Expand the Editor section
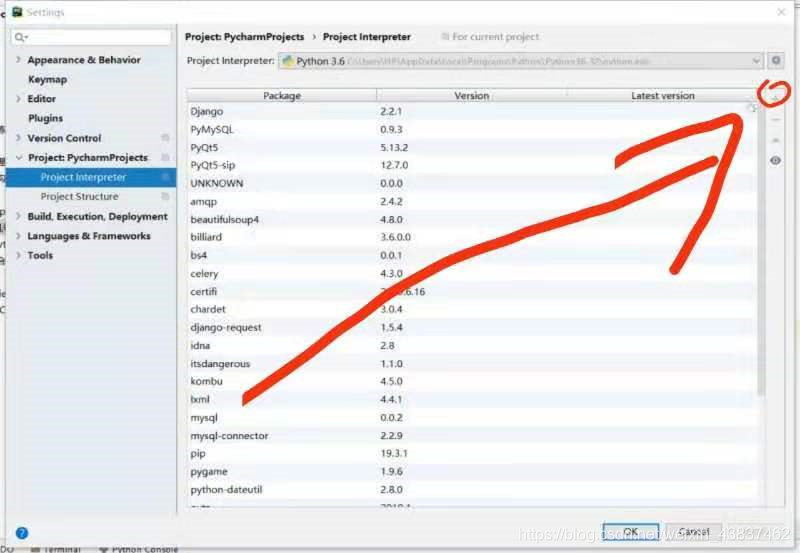Screen dimensions: 800x553 pyautogui.click(x=18, y=98)
